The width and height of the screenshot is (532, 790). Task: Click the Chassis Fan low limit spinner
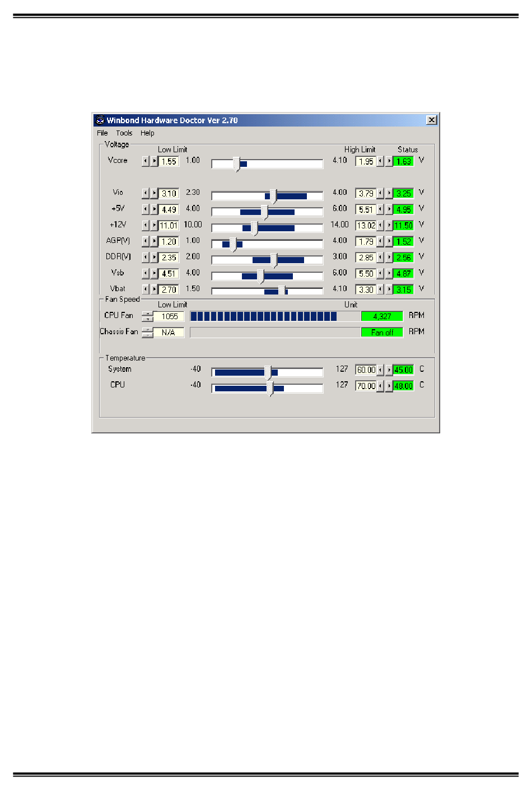click(x=147, y=333)
